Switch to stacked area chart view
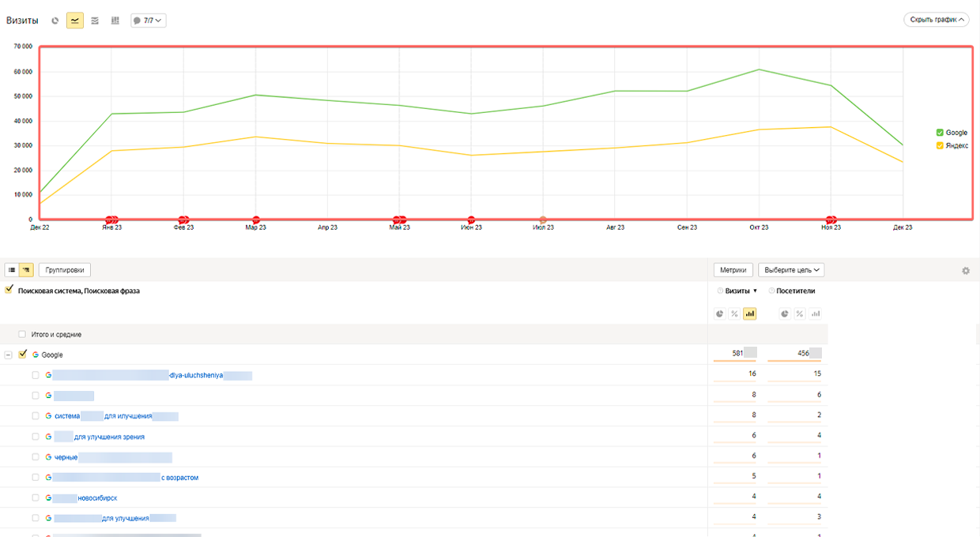Image resolution: width=980 pixels, height=537 pixels. point(95,21)
